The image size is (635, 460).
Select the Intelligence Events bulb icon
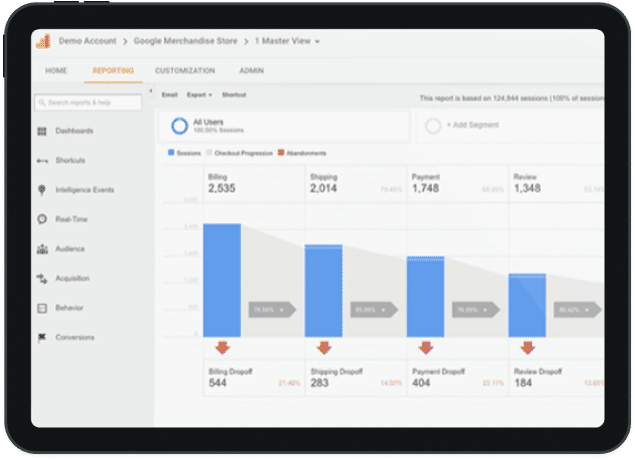42,190
